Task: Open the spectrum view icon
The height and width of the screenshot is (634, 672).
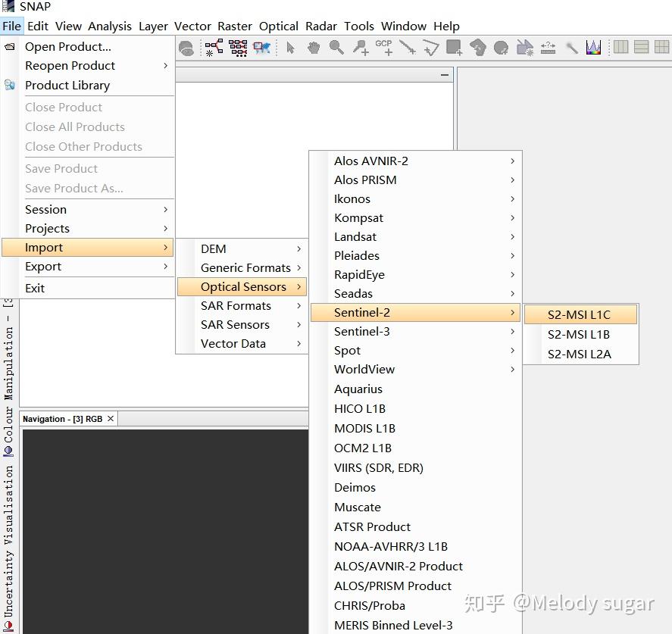Action: click(593, 48)
